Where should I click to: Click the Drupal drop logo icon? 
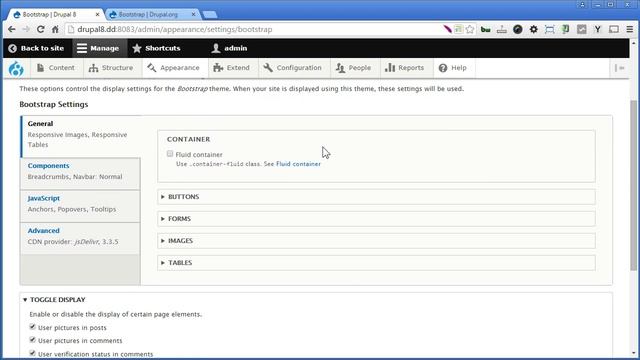16,68
